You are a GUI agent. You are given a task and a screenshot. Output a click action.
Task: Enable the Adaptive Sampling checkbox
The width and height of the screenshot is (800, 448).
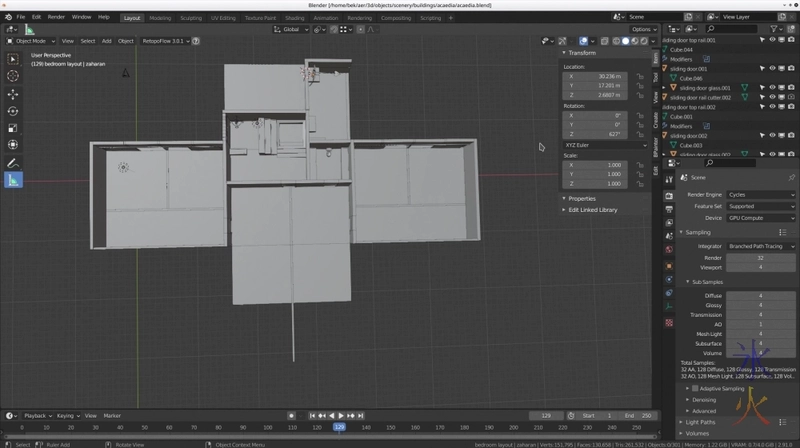(x=696, y=388)
